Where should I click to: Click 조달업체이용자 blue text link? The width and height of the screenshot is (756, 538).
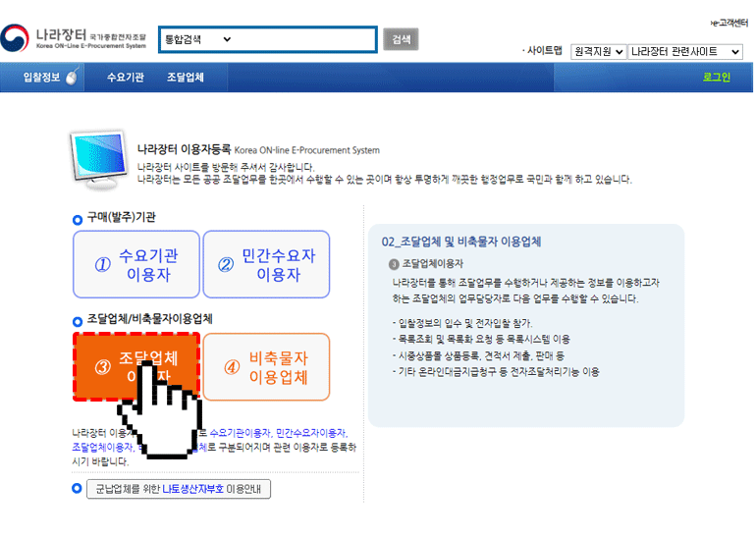tap(102, 447)
